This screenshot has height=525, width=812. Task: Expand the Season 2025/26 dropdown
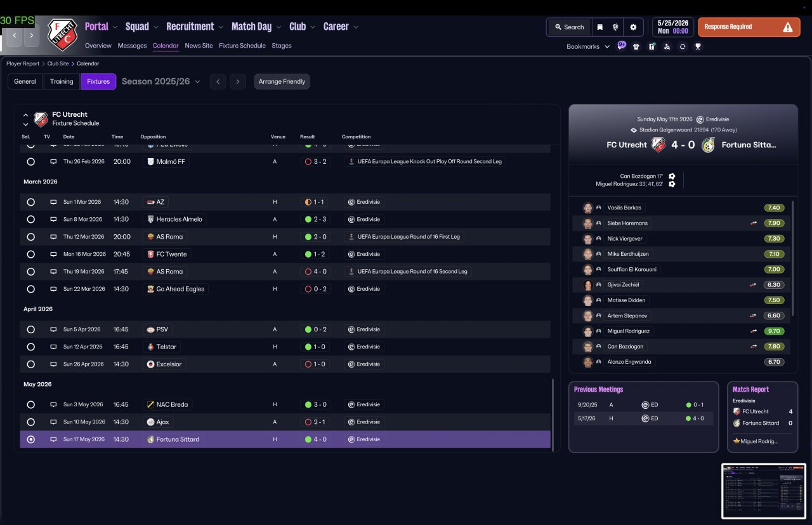[161, 81]
